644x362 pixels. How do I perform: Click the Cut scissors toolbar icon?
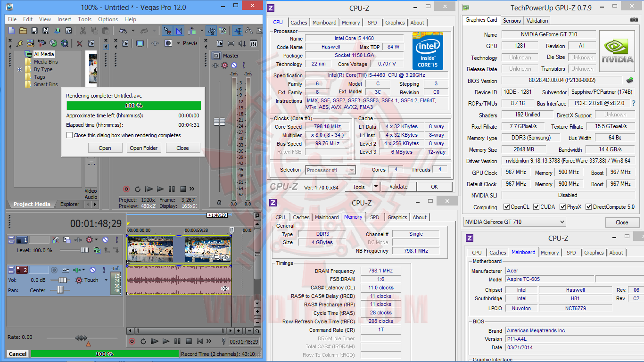pyautogui.click(x=83, y=31)
